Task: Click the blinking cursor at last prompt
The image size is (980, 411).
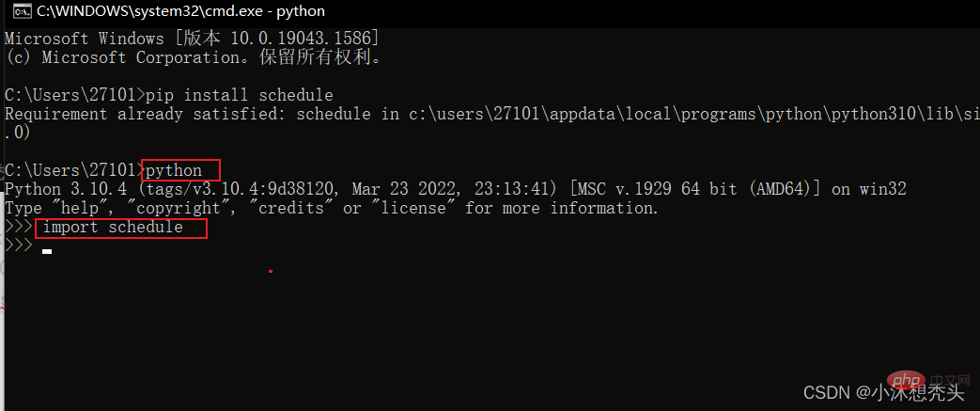Action: (x=47, y=251)
